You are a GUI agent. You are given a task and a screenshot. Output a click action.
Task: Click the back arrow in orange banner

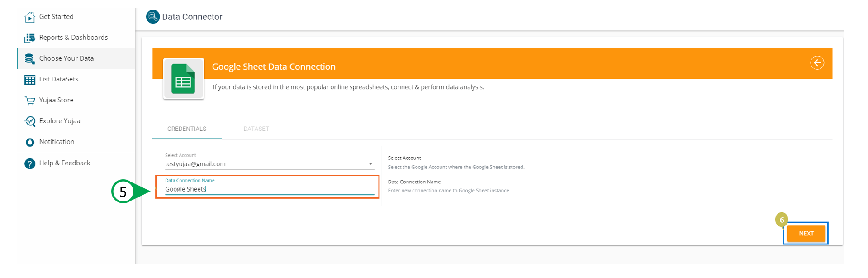click(x=817, y=63)
